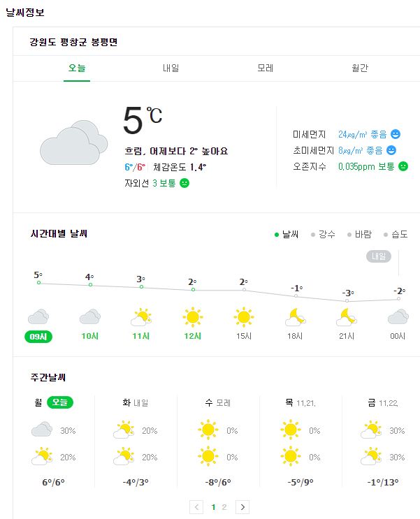The image size is (420, 519).
Task: Go to next weekly forecast page
Action: pos(242,507)
